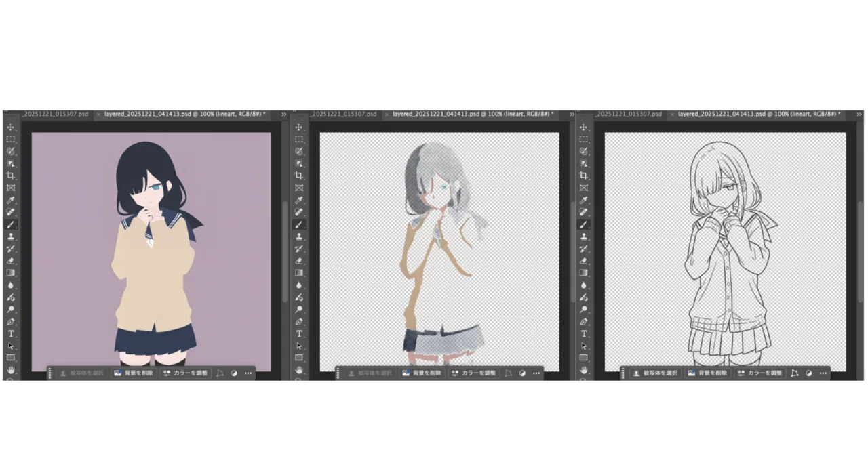Select the Crop tool in the purple-background window
The width and height of the screenshot is (868, 454).
(11, 176)
